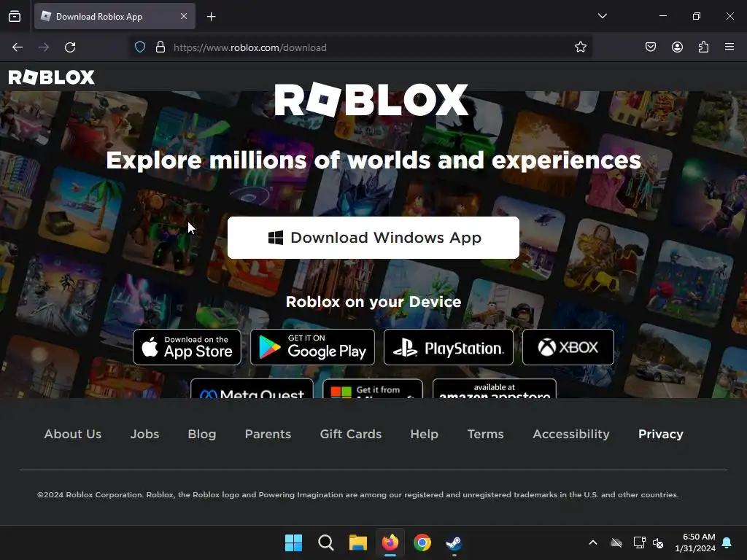Open the network status tray icon

click(x=639, y=542)
